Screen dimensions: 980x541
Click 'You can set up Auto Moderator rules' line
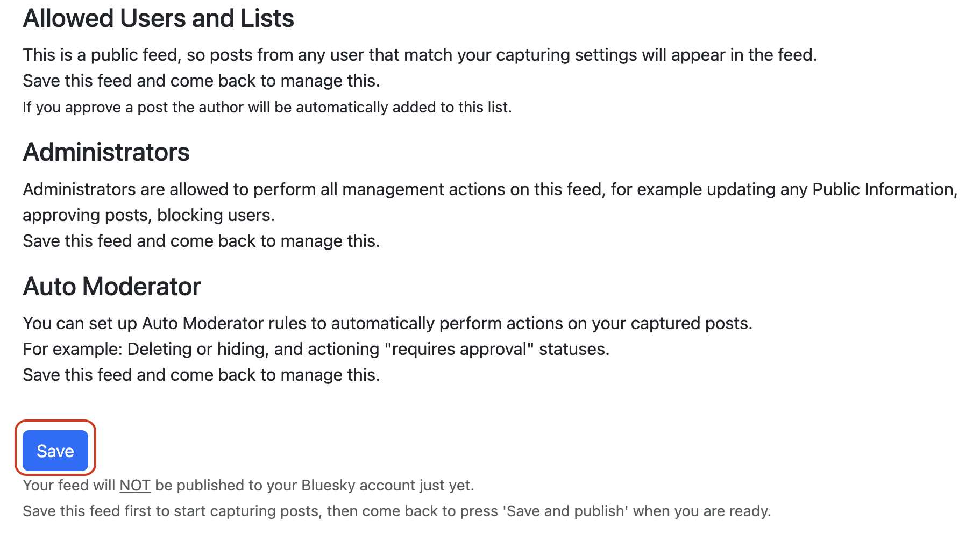388,323
